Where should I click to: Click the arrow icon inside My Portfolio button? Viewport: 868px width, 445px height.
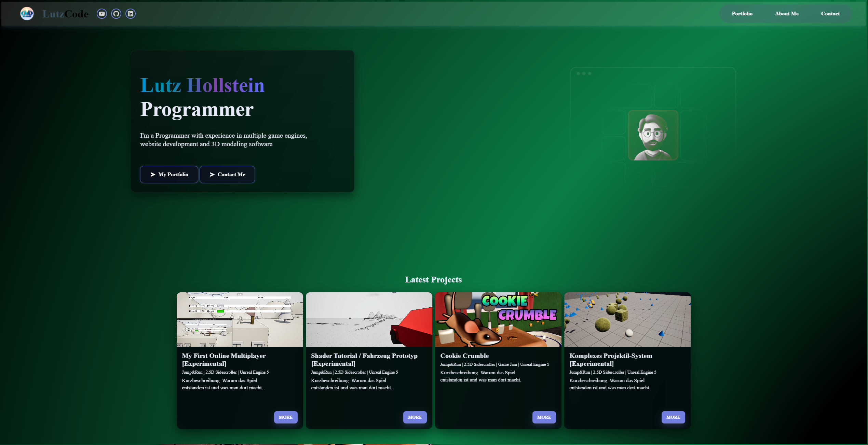coord(153,175)
